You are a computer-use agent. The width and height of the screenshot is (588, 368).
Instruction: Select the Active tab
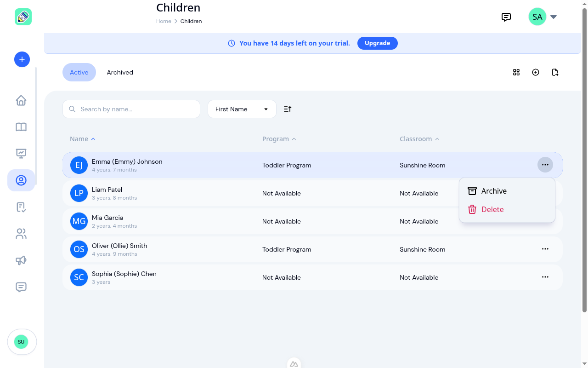tap(79, 72)
